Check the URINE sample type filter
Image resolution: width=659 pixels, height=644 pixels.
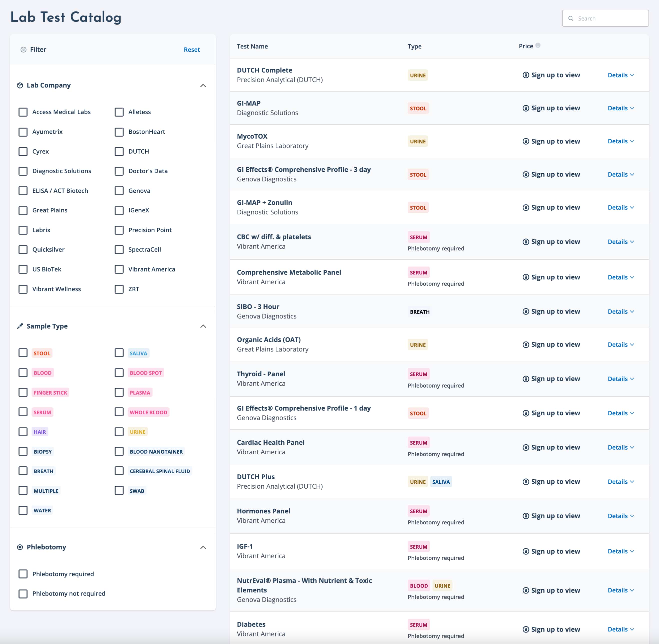tap(119, 432)
